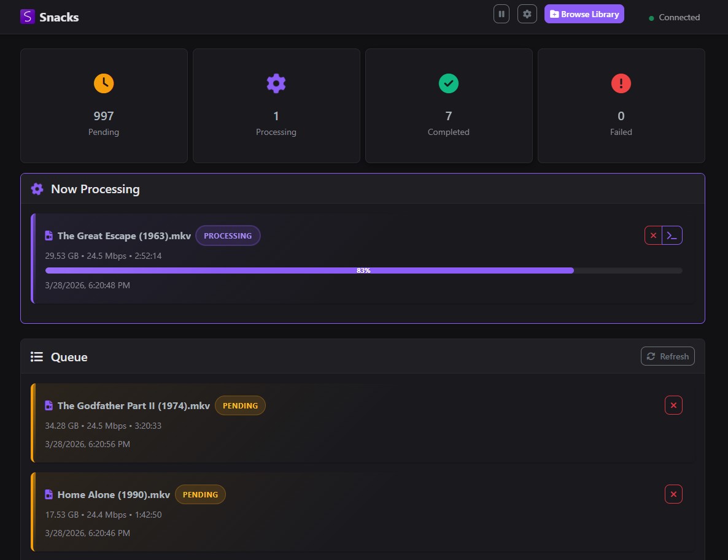Click the file icon beside The Godfather Part II
Screen dimensions: 728x560
pos(48,405)
